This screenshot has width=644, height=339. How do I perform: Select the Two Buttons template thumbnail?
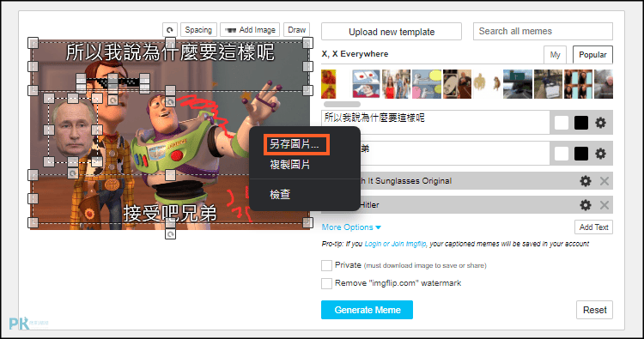coord(366,84)
